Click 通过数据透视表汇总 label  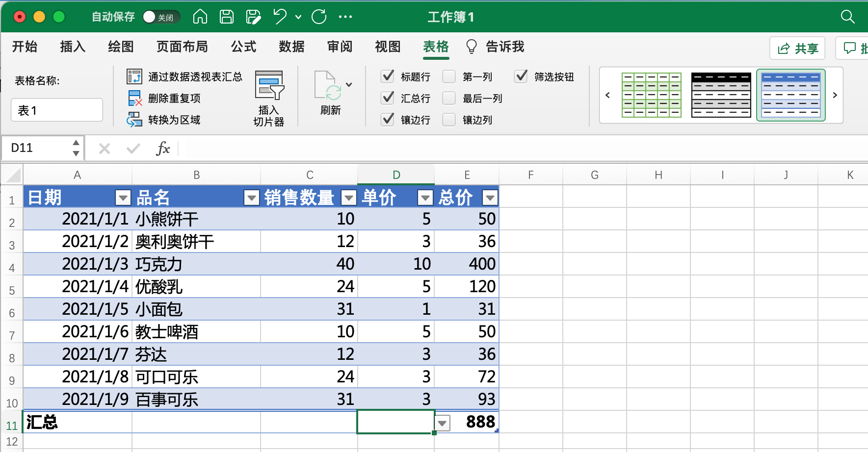[x=195, y=76]
